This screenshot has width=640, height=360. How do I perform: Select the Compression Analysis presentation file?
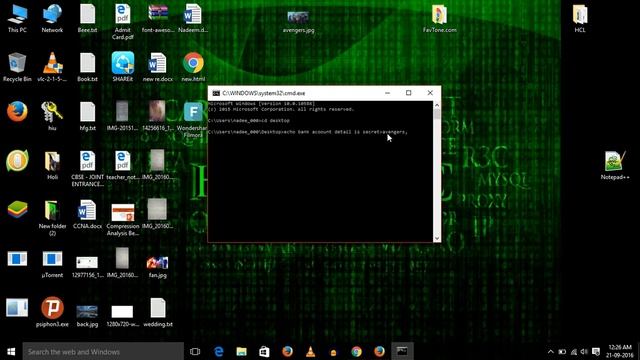pyautogui.click(x=122, y=219)
